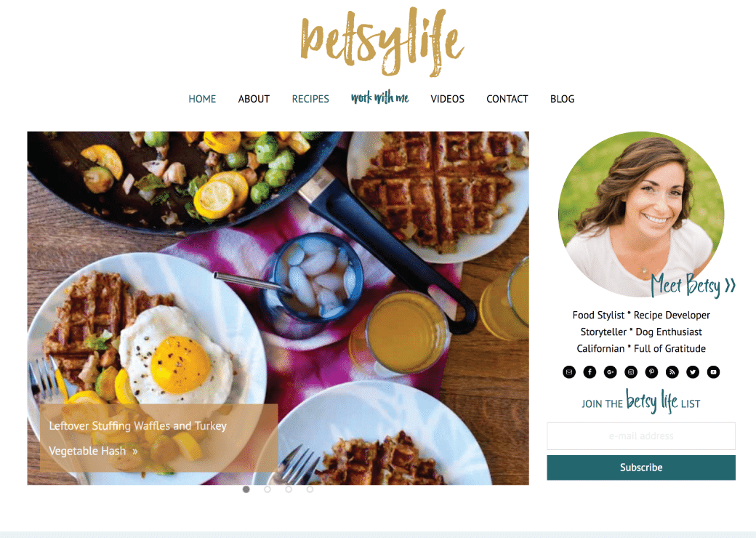The width and height of the screenshot is (756, 538).
Task: Open the RSS feed icon
Action: 672,372
